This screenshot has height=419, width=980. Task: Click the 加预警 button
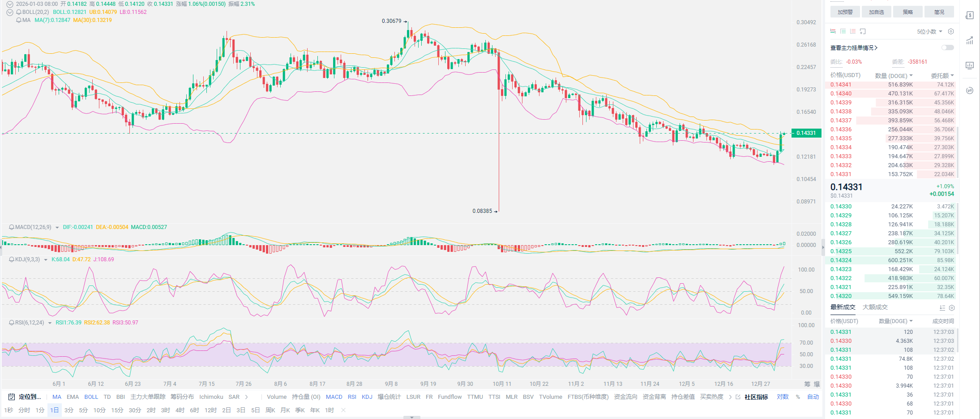tap(845, 12)
